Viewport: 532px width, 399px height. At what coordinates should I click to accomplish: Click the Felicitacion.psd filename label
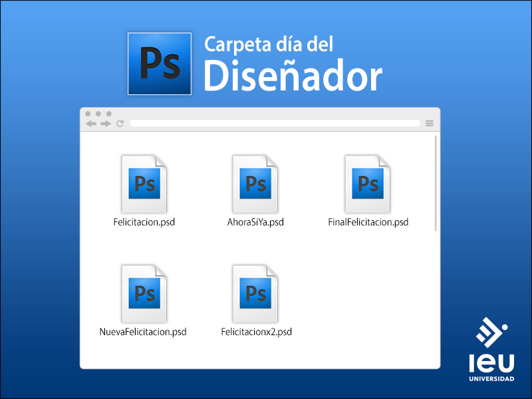pyautogui.click(x=144, y=222)
